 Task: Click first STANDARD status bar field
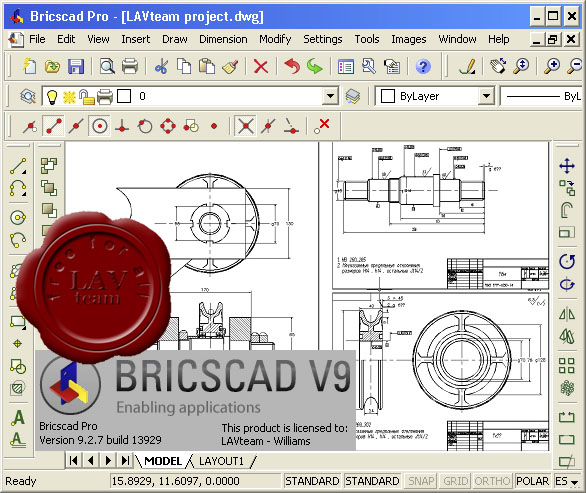click(x=312, y=481)
